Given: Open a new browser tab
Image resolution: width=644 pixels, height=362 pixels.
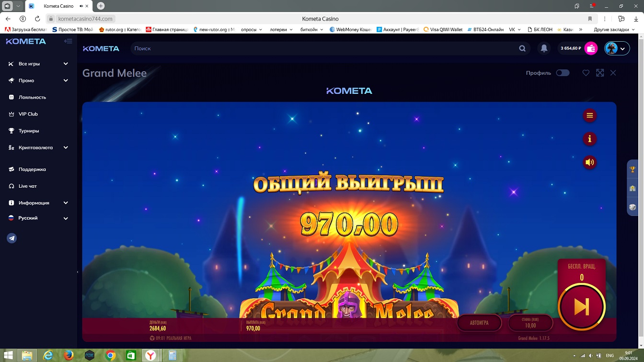Looking at the screenshot, I should point(101,6).
